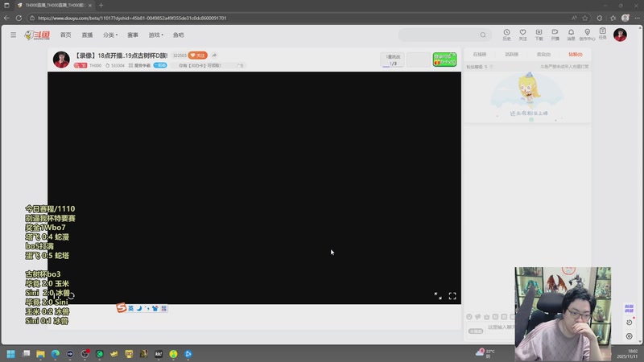Open Microsoft Edge from taskbar
Image resolution: width=644 pixels, height=362 pixels.
(x=55, y=354)
